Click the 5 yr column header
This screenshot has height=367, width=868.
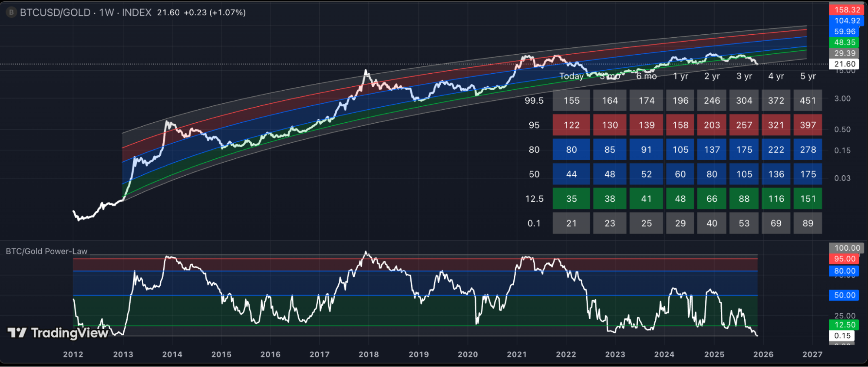point(808,76)
